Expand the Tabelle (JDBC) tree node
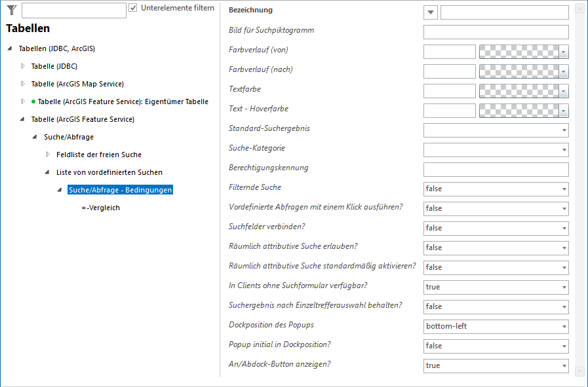 [23, 66]
